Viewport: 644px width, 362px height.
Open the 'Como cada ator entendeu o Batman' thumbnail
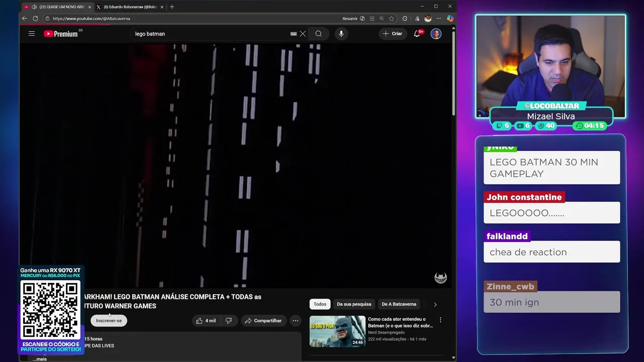(x=337, y=331)
